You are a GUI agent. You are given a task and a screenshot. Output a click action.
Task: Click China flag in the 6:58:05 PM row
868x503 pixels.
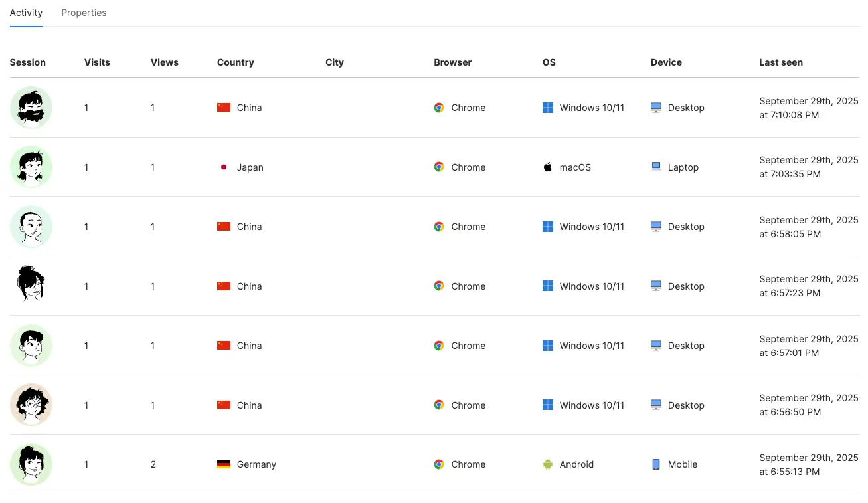coord(224,227)
